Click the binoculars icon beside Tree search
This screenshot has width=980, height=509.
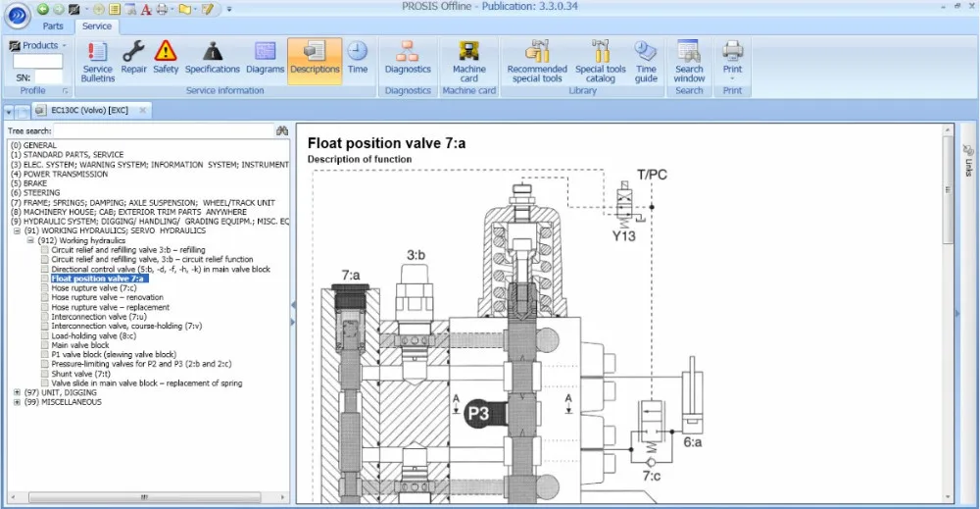(x=282, y=130)
